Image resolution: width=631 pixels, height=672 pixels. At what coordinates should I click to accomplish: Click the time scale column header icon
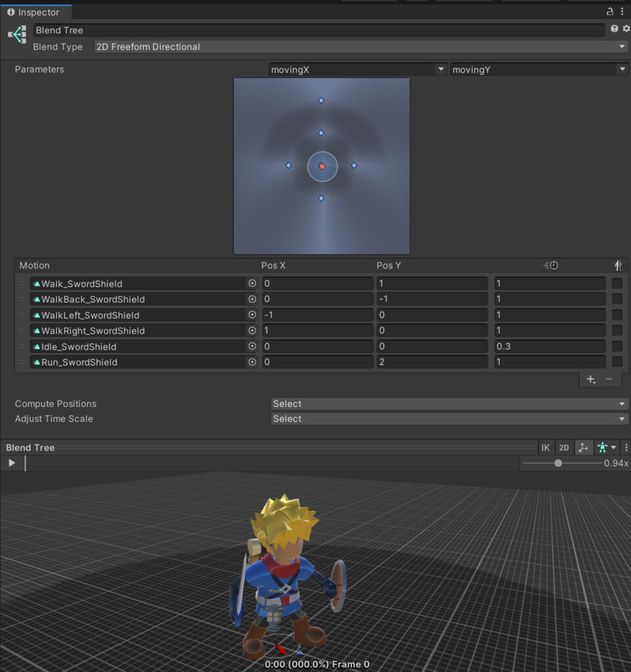(x=551, y=265)
